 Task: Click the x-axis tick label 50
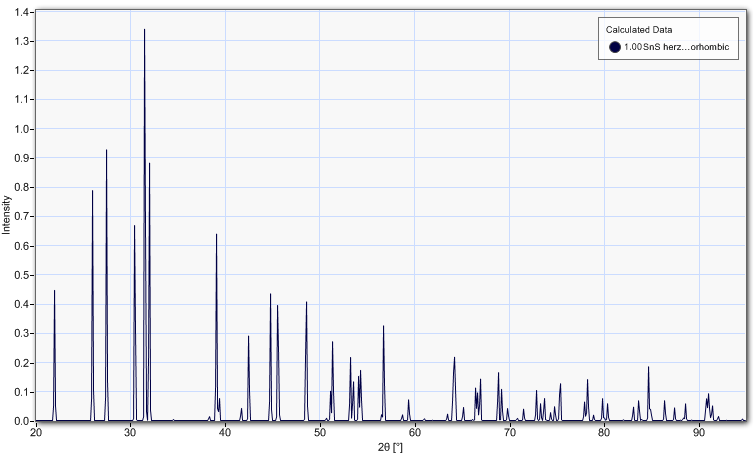[x=320, y=431]
